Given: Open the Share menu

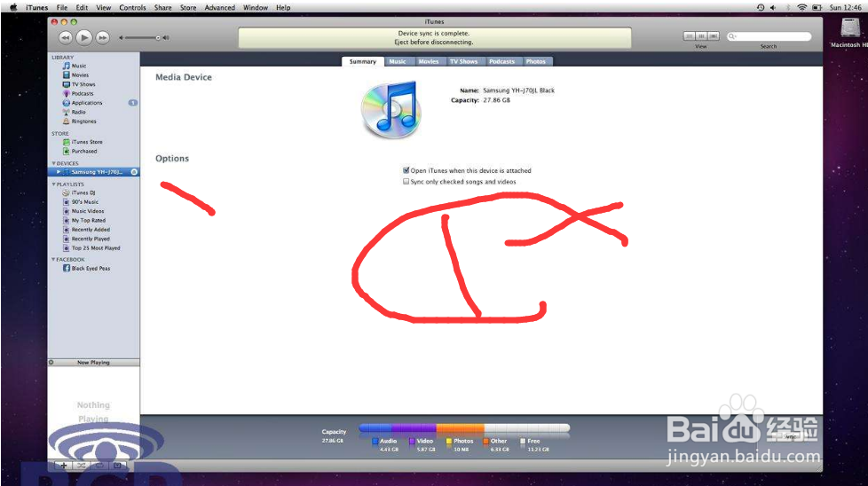Looking at the screenshot, I should point(162,7).
